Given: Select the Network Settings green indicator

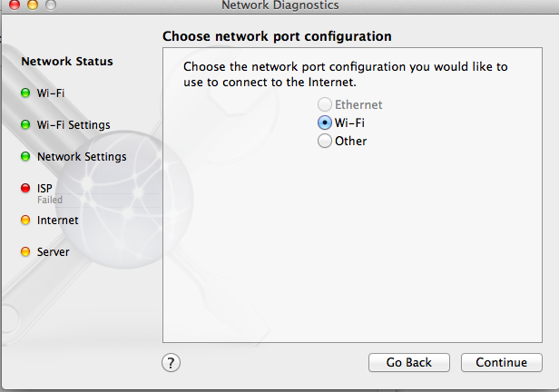Looking at the screenshot, I should (x=25, y=156).
